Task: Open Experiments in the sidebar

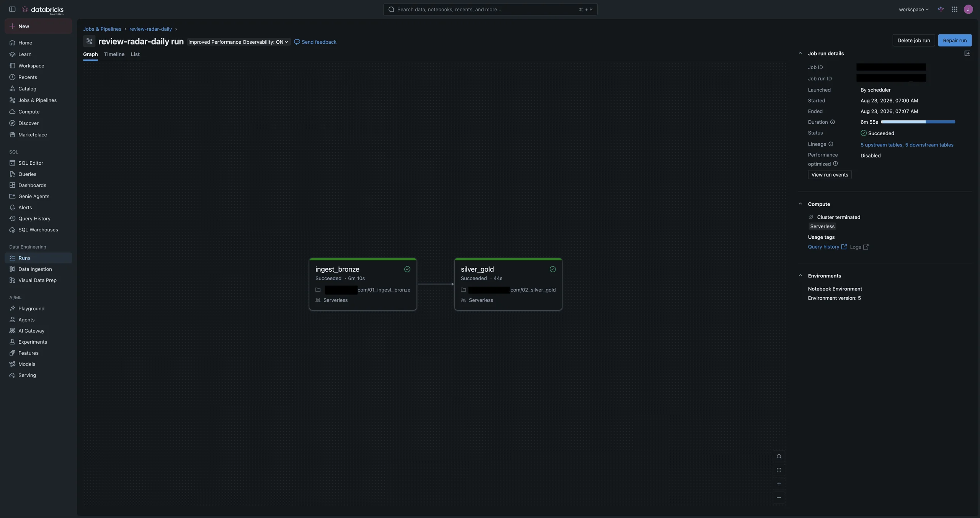Action: [38, 342]
